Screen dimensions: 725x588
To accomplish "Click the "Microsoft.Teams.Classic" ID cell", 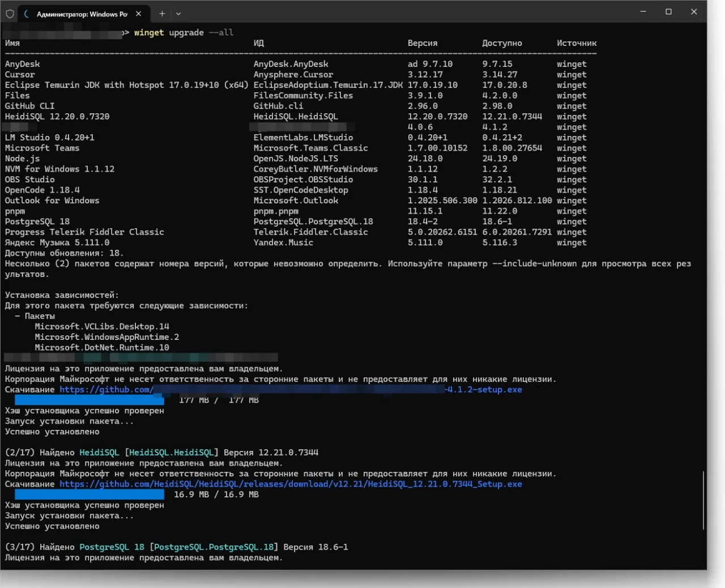I will tap(311, 148).
